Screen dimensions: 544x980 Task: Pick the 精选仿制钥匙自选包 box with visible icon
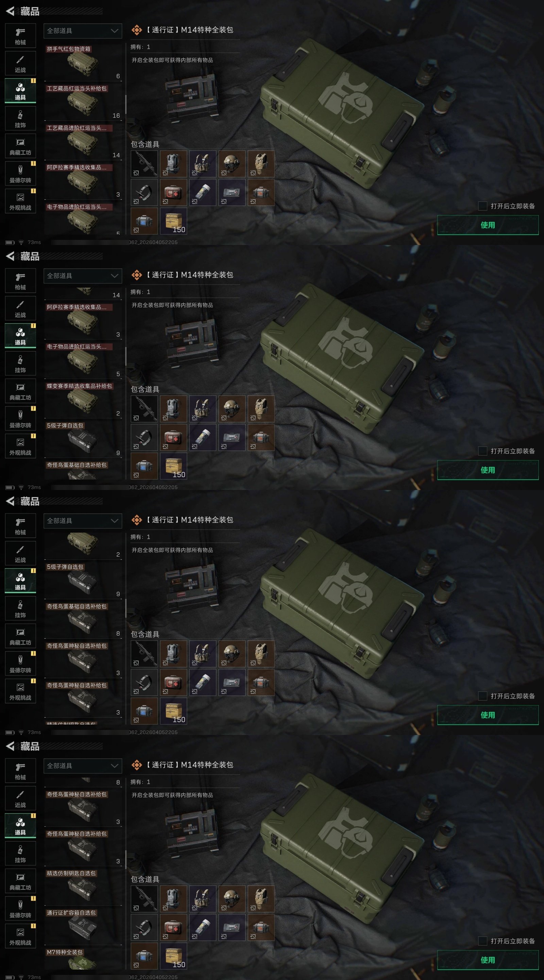(x=83, y=887)
